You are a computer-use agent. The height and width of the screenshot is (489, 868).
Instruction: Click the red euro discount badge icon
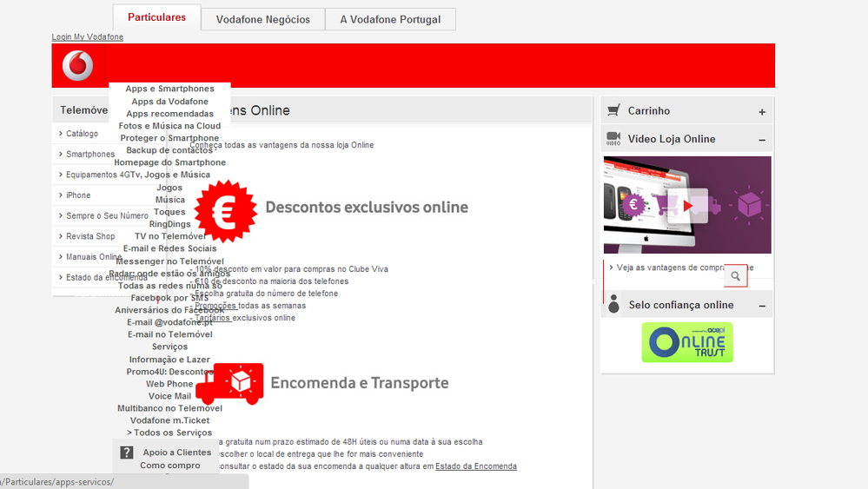(226, 212)
